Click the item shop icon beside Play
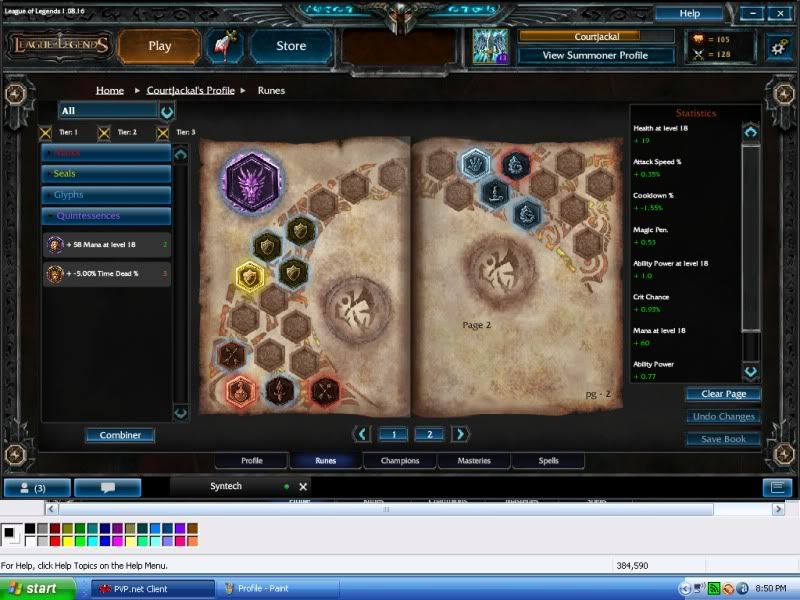This screenshot has height=600, width=800. coord(223,46)
